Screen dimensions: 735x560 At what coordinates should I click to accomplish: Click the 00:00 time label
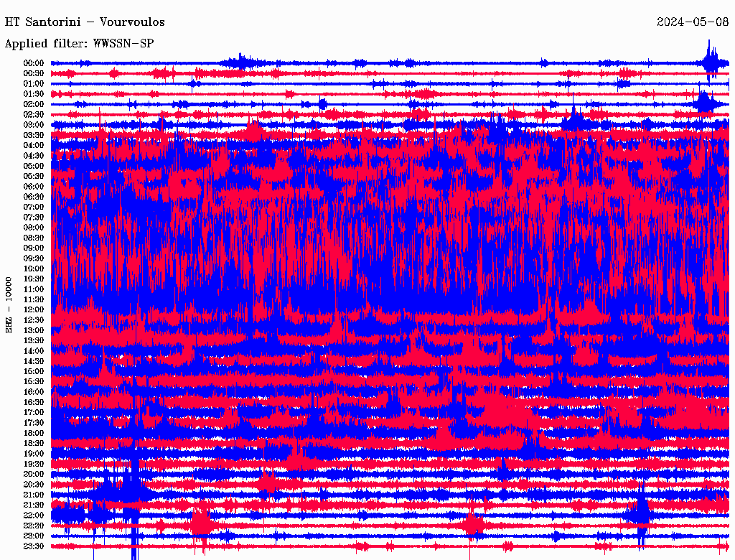click(x=34, y=63)
